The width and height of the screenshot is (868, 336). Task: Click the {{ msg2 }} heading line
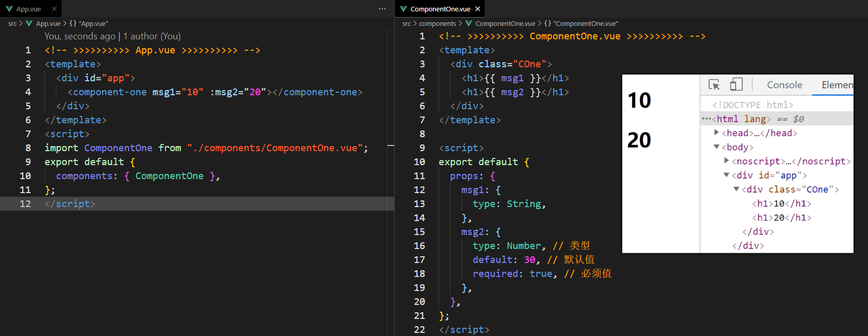click(x=515, y=92)
